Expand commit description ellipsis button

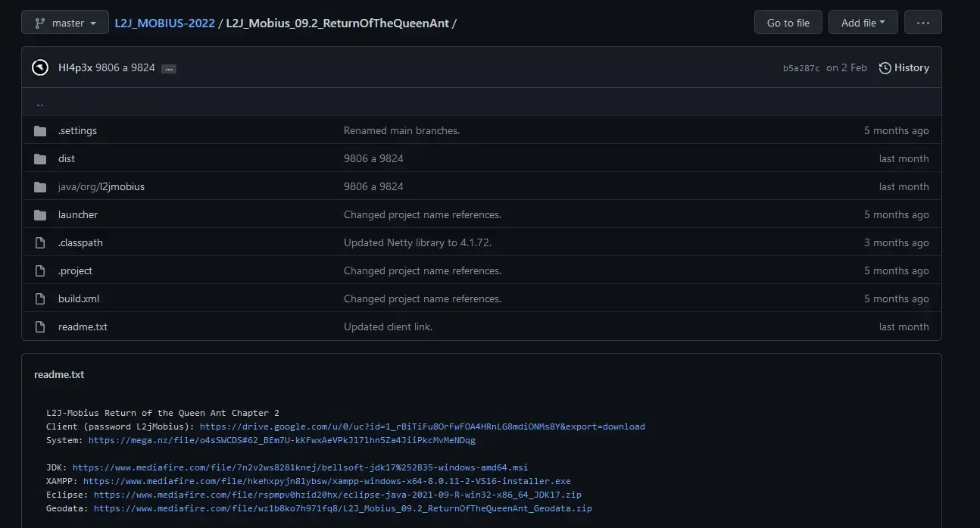click(x=169, y=68)
